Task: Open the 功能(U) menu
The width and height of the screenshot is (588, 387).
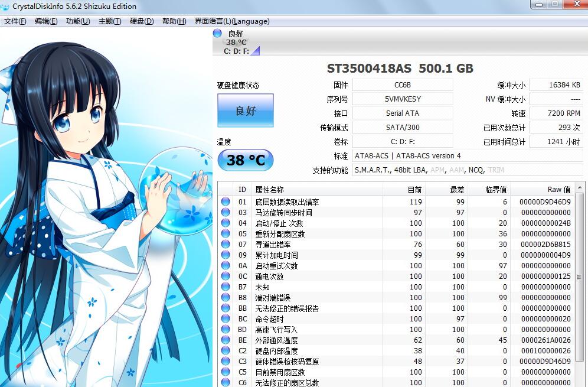Action: [x=78, y=21]
